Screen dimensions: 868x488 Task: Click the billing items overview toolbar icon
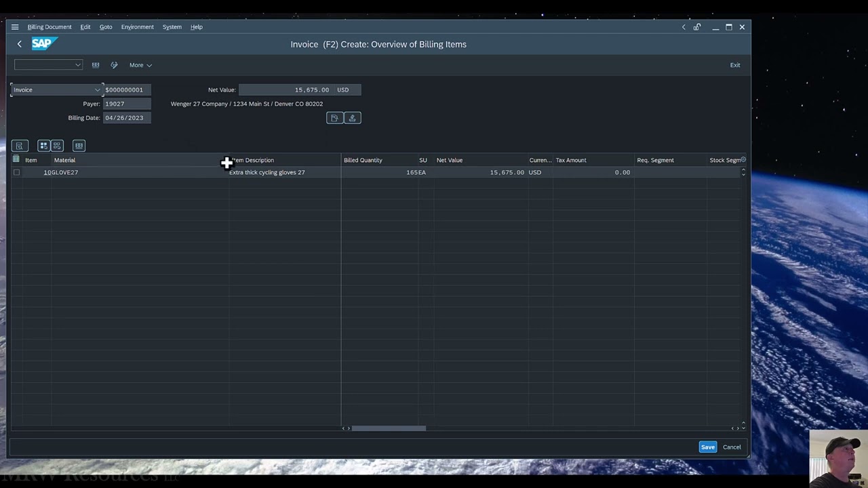pos(96,65)
